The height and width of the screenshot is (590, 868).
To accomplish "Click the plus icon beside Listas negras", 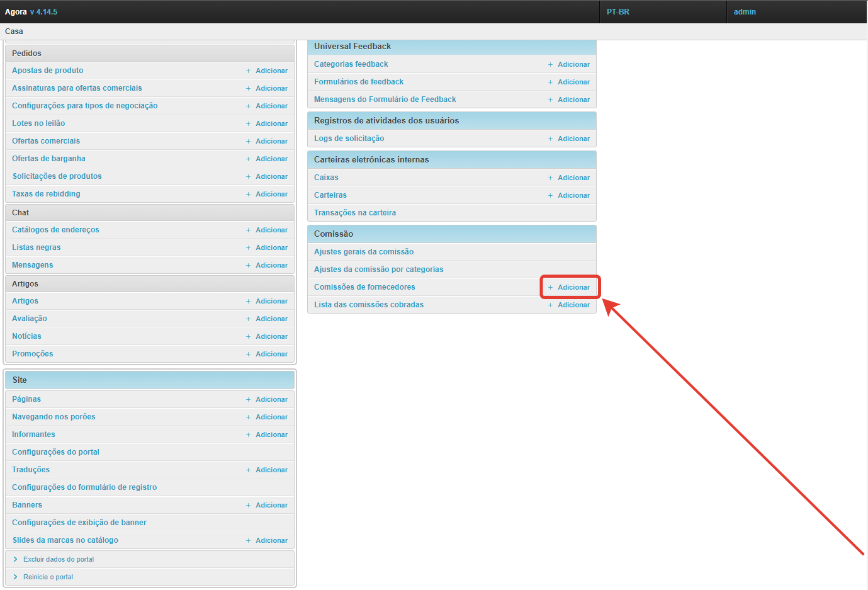I will 248,248.
